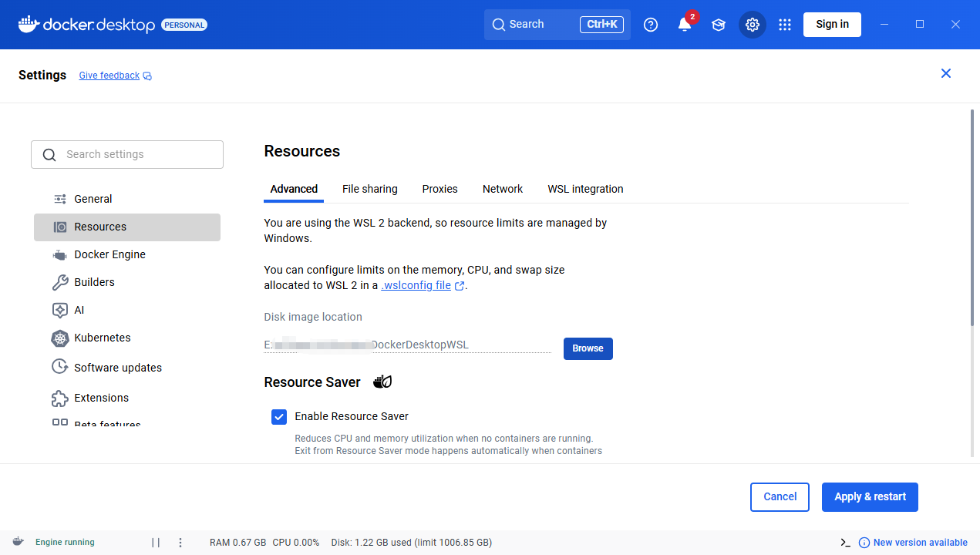Select Kubernetes in settings sidebar
The image size is (980, 555).
127,338
